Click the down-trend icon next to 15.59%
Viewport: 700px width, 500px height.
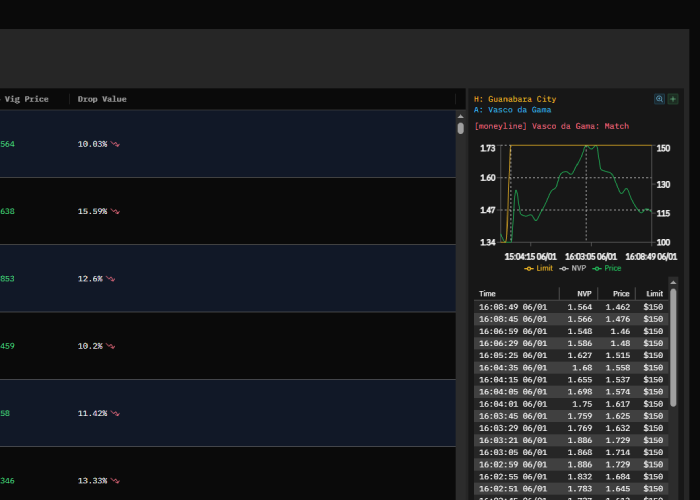[x=115, y=212]
